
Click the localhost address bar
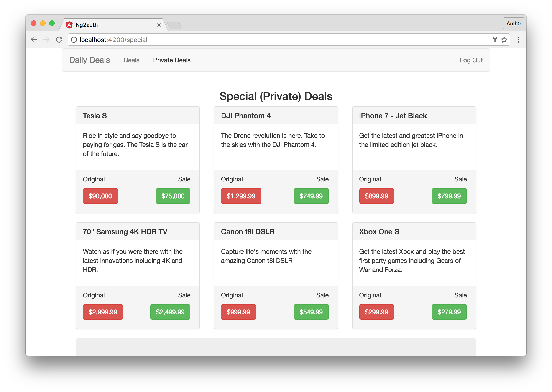click(266, 40)
